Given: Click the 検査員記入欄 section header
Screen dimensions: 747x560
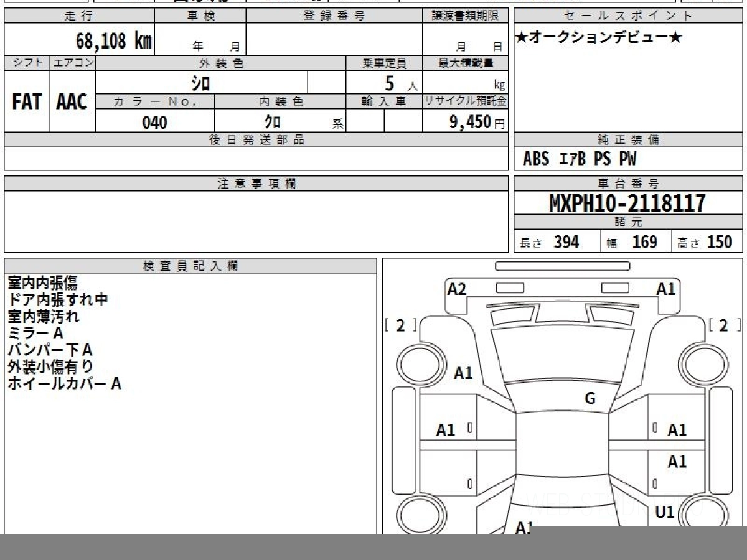Looking at the screenshot, I should (190, 266).
